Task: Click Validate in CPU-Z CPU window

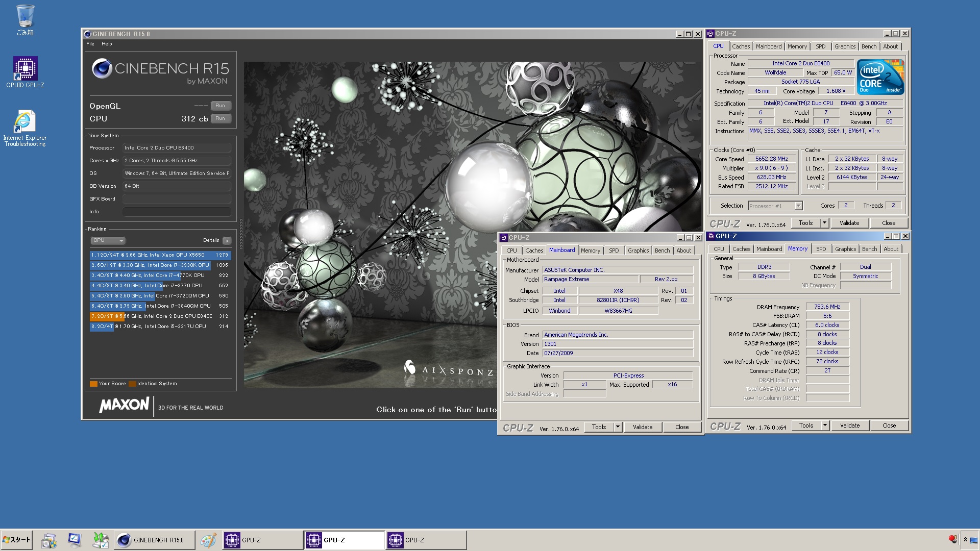Action: click(x=849, y=223)
